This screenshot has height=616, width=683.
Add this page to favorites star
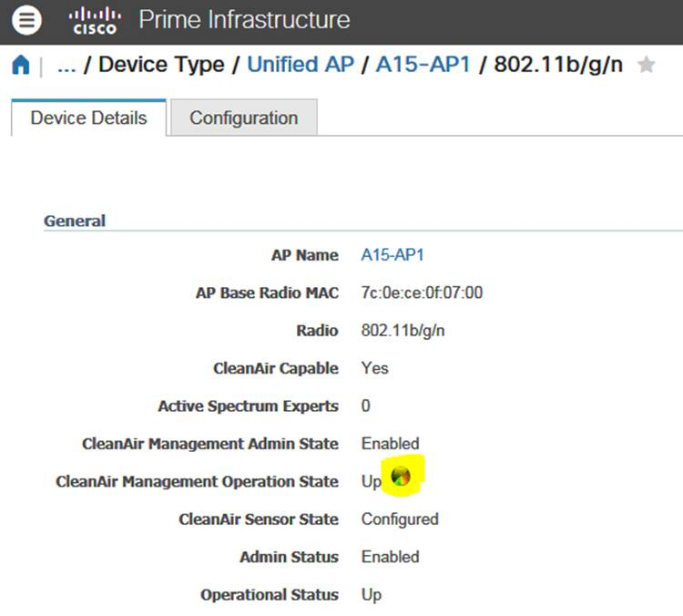(646, 65)
